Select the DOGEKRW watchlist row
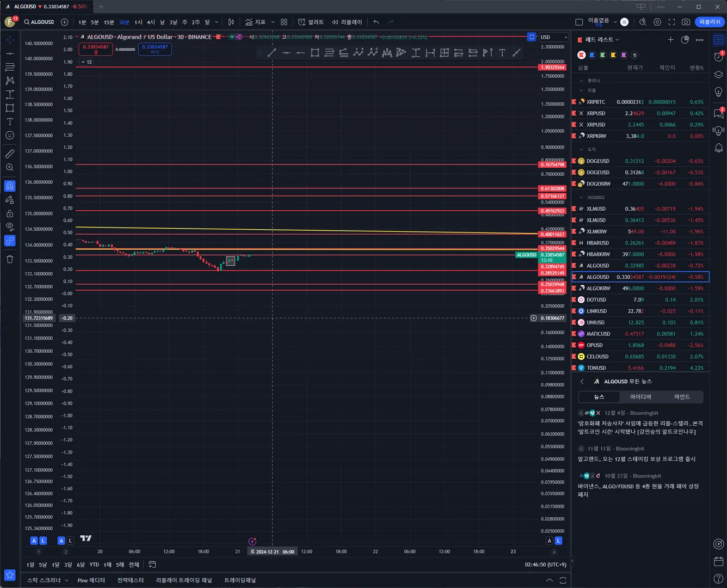The image size is (727, 588). click(x=640, y=184)
